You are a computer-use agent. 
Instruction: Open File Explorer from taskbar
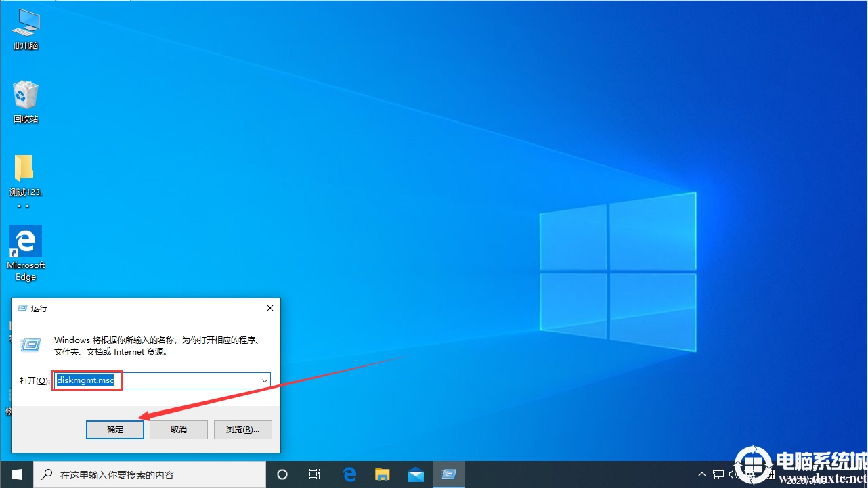pos(383,474)
